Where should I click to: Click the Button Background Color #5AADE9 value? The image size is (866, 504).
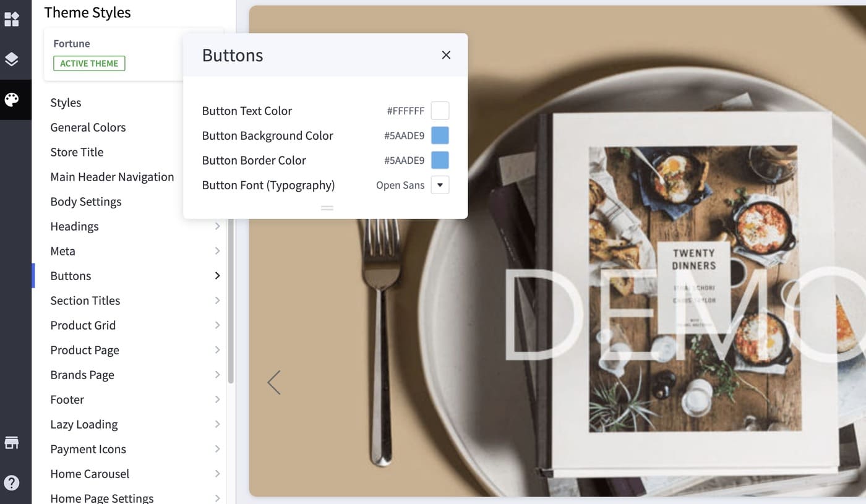404,135
